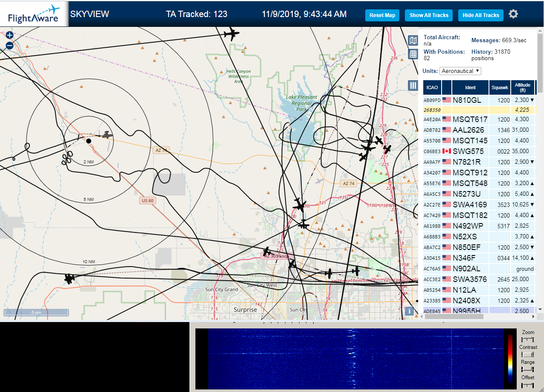Open settings gear in the header
544x392 pixels.
click(513, 14)
